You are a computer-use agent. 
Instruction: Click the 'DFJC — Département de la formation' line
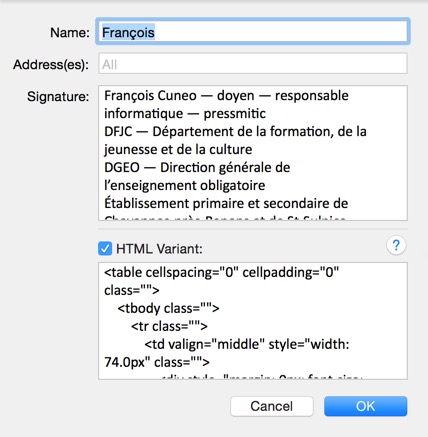pos(235,132)
